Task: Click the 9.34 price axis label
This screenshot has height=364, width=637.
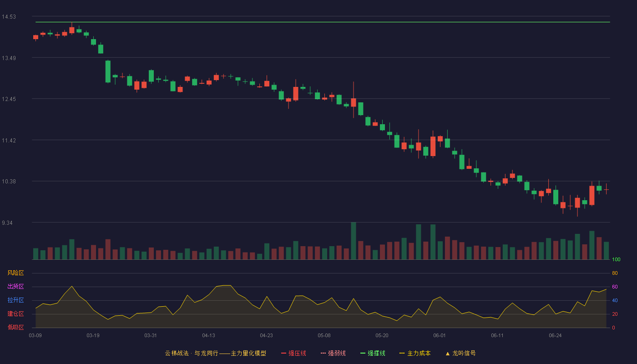Action: pyautogui.click(x=7, y=223)
